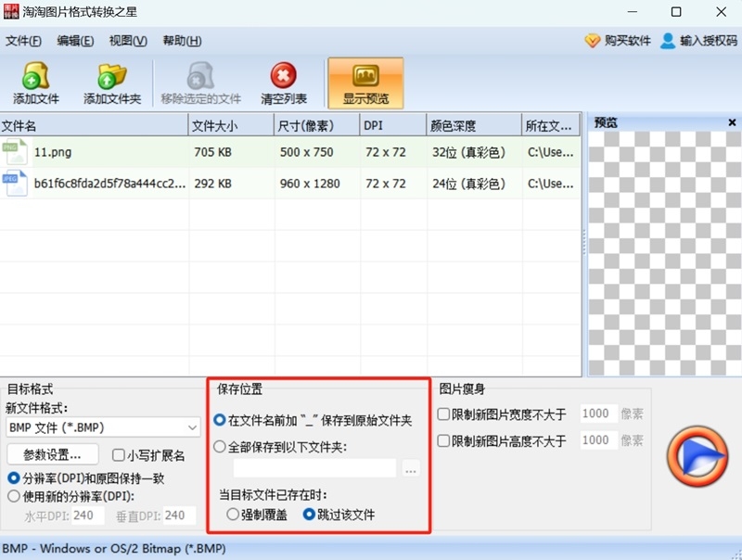This screenshot has height=560, width=742.
Task: Click the 水平DPI input field
Action: [88, 514]
